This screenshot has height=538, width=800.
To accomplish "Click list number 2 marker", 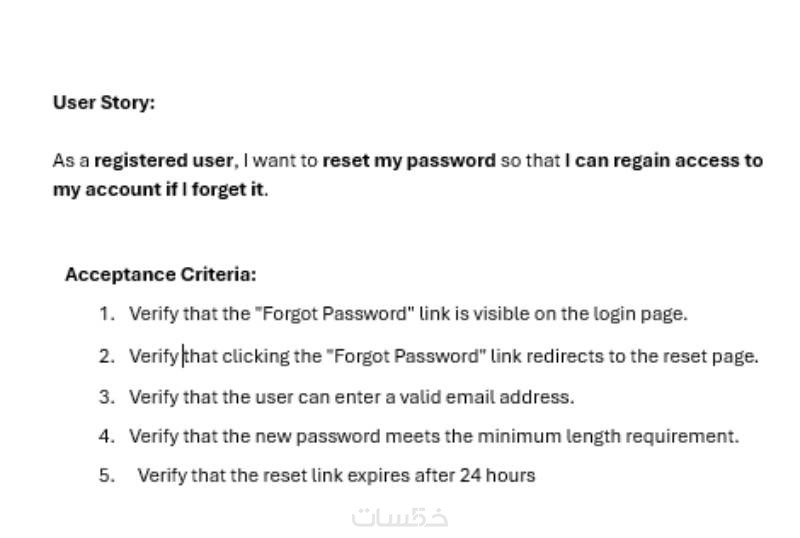I will coord(106,356).
